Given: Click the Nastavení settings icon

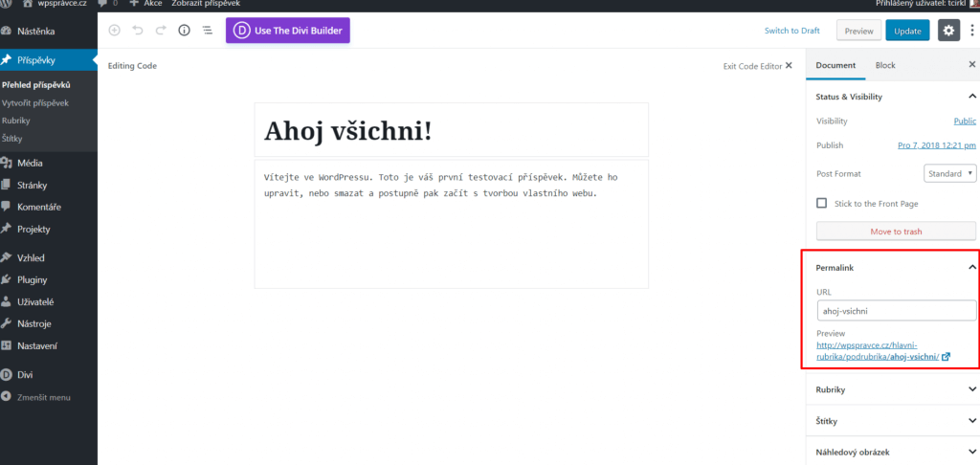Looking at the screenshot, I should 7,345.
